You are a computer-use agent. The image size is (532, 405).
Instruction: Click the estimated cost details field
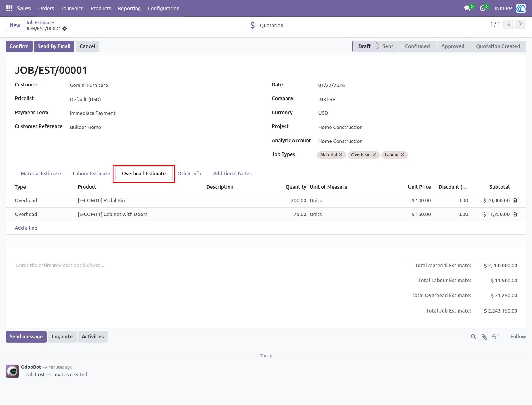tap(207, 265)
